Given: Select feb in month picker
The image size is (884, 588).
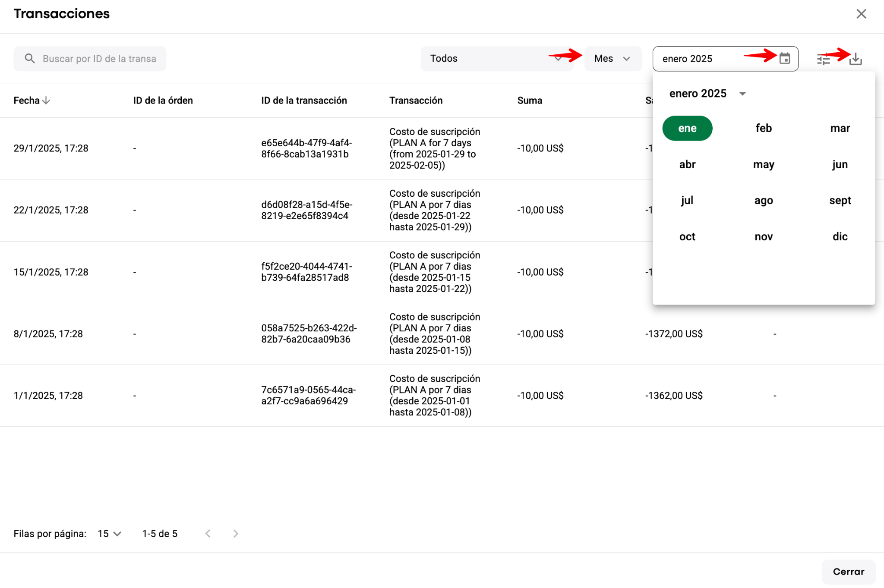Looking at the screenshot, I should tap(763, 128).
